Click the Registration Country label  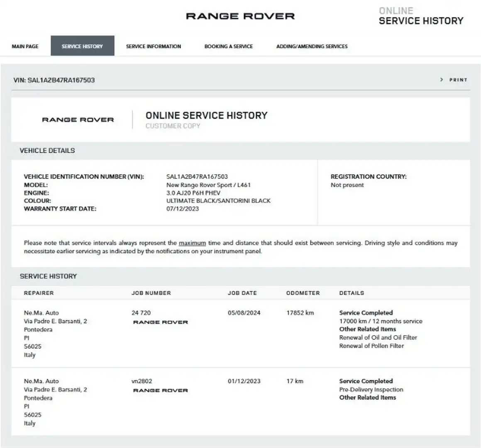tap(369, 177)
